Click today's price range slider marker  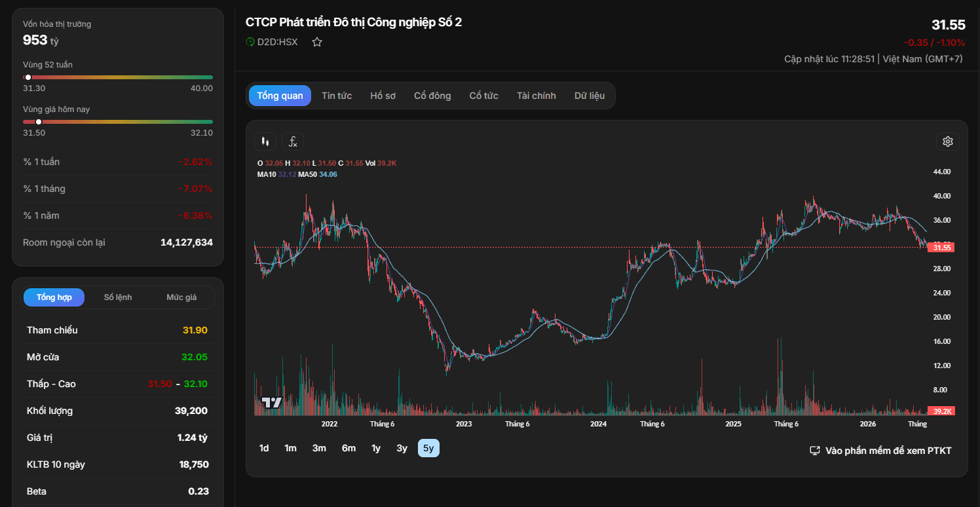pyautogui.click(x=39, y=122)
